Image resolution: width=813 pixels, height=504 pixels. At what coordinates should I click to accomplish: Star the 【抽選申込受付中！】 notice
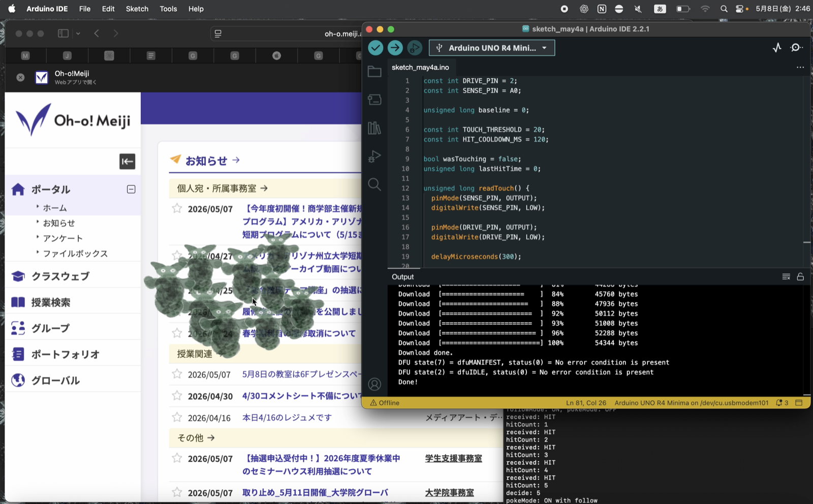point(177,458)
